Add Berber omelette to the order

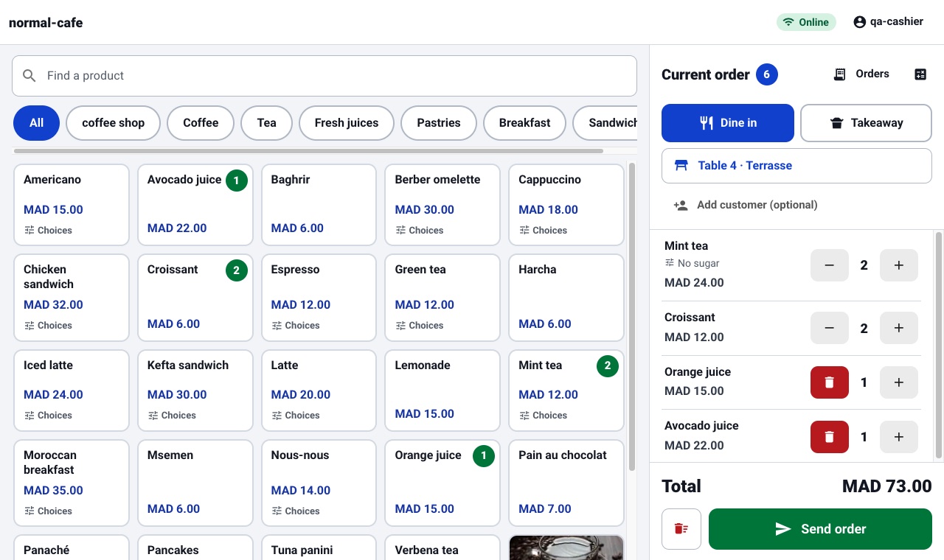442,205
